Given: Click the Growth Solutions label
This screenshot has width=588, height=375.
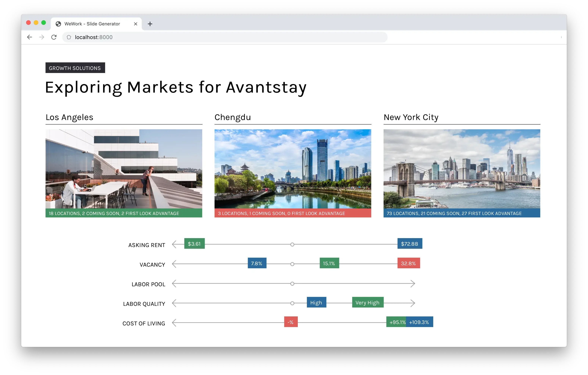Looking at the screenshot, I should tap(75, 68).
